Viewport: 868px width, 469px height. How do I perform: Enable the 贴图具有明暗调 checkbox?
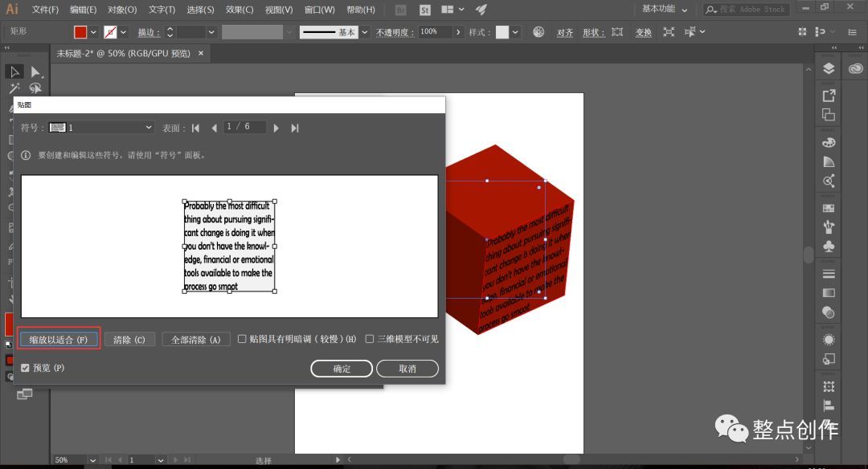click(x=242, y=339)
